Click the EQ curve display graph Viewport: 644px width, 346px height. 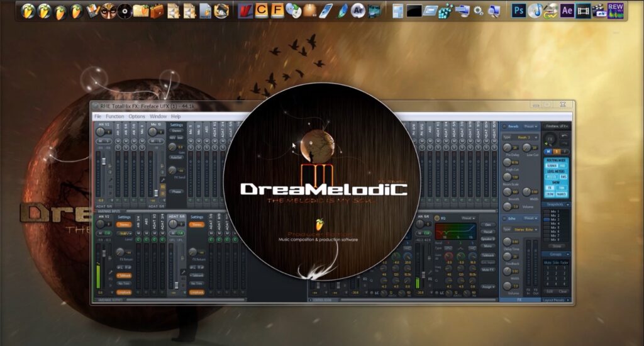click(x=455, y=231)
